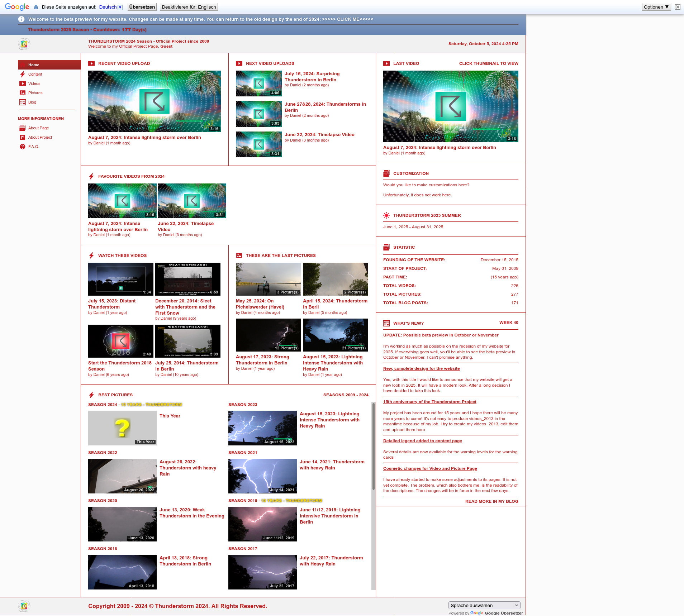Click the F.A.Q. question mark icon

[x=23, y=147]
